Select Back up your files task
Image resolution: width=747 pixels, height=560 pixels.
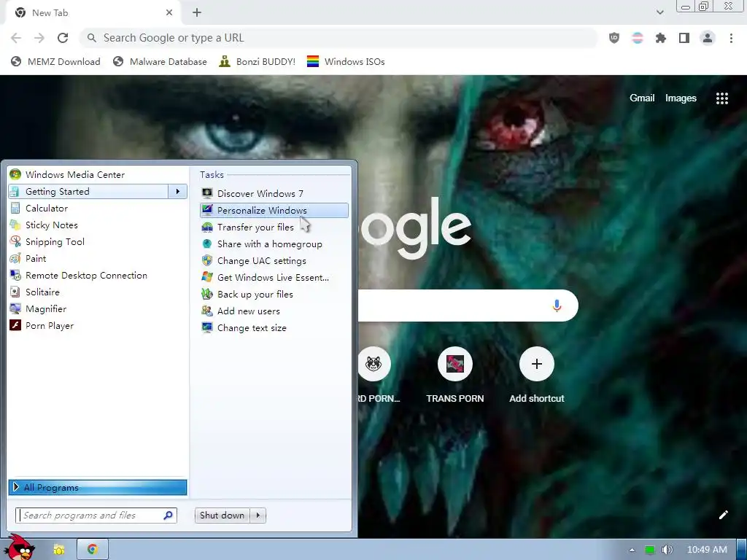pyautogui.click(x=274, y=295)
